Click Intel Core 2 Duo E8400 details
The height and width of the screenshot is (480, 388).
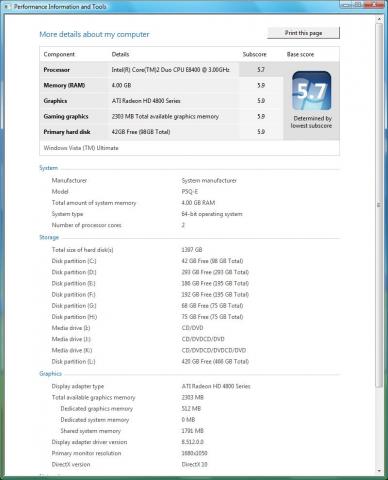(171, 70)
